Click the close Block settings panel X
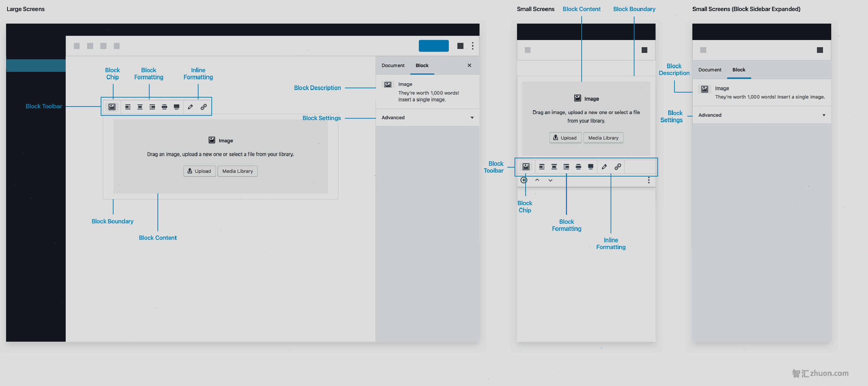 pos(469,65)
